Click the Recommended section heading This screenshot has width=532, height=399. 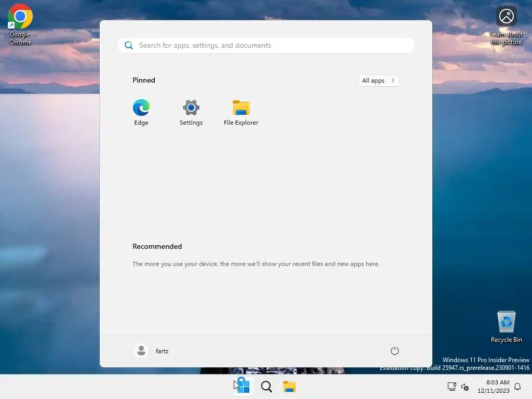point(157,246)
